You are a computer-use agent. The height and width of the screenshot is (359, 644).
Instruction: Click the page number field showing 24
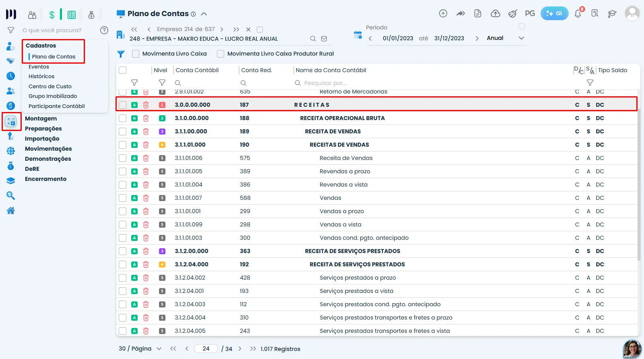206,349
